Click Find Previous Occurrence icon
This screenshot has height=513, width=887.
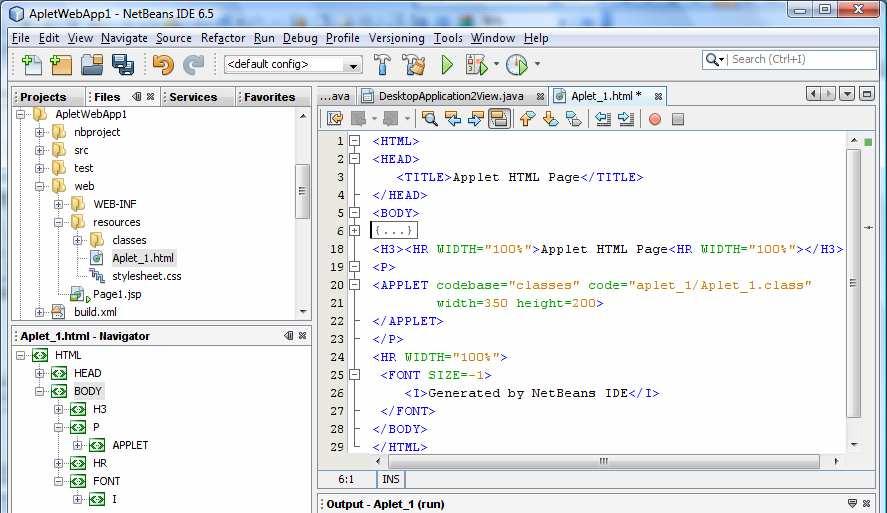pyautogui.click(x=453, y=119)
